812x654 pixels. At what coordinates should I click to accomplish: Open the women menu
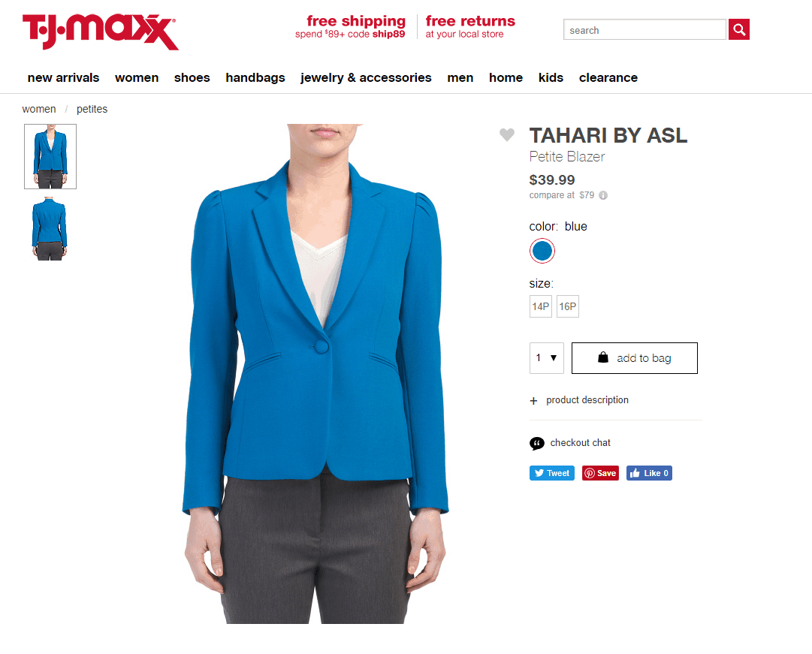pos(137,77)
